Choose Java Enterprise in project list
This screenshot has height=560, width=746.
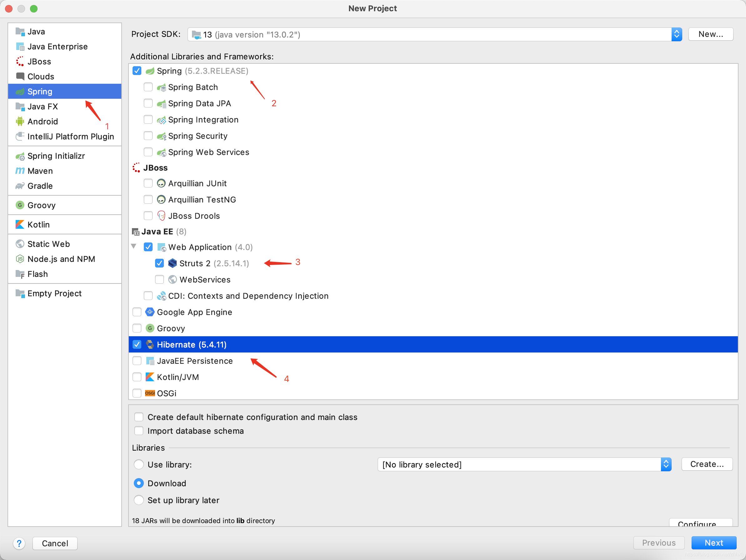pyautogui.click(x=57, y=47)
